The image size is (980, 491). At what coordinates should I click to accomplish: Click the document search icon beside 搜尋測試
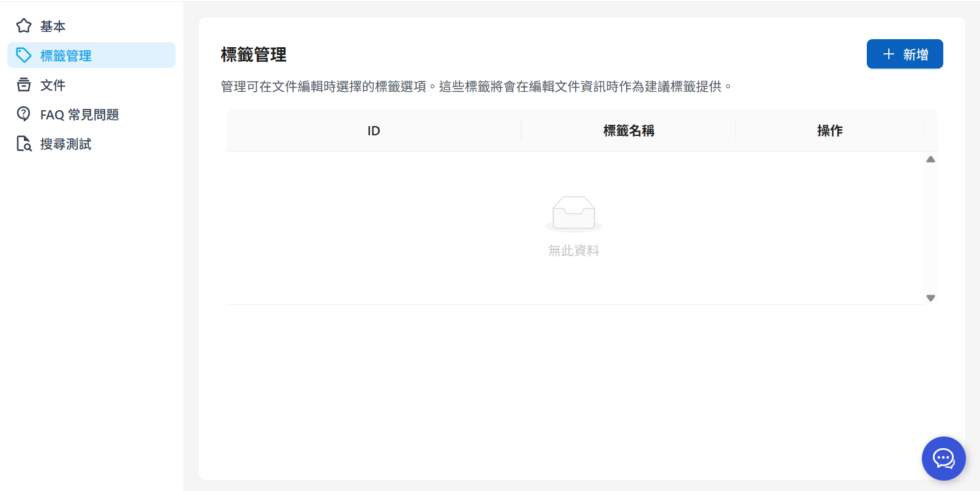click(24, 144)
